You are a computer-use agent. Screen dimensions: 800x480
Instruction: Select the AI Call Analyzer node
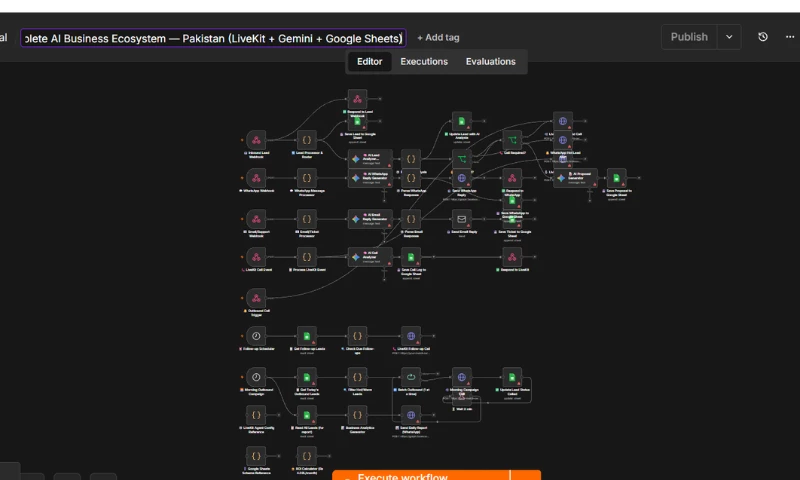tap(370, 257)
